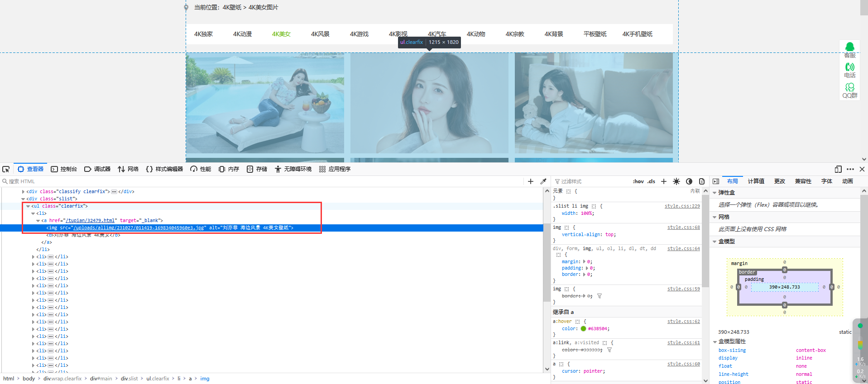The image size is (868, 384).
Task: Toggle the .cls classes panel
Action: (651, 181)
